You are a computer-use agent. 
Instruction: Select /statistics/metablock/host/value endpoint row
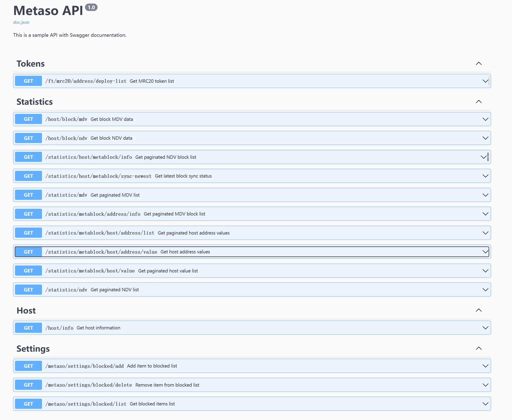90,271
